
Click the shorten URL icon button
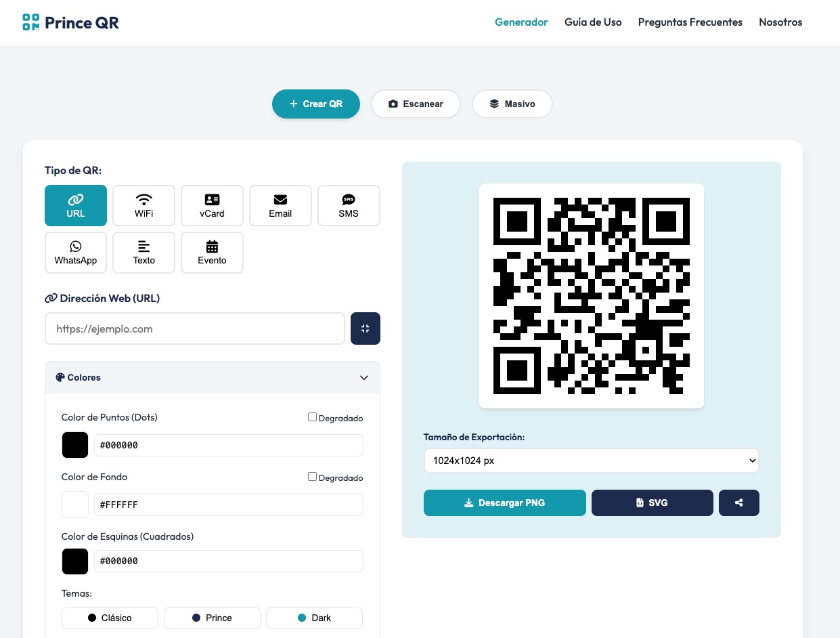pyautogui.click(x=366, y=328)
